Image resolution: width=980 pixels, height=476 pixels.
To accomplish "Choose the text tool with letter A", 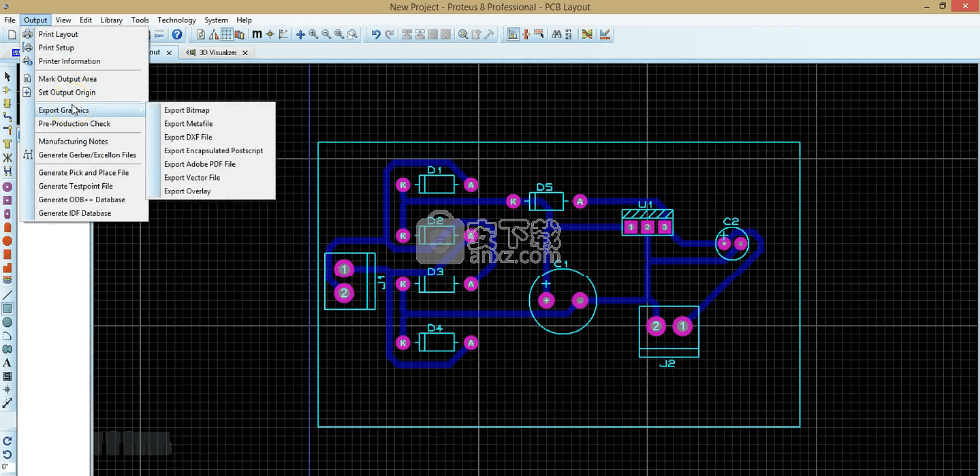I will click(7, 363).
